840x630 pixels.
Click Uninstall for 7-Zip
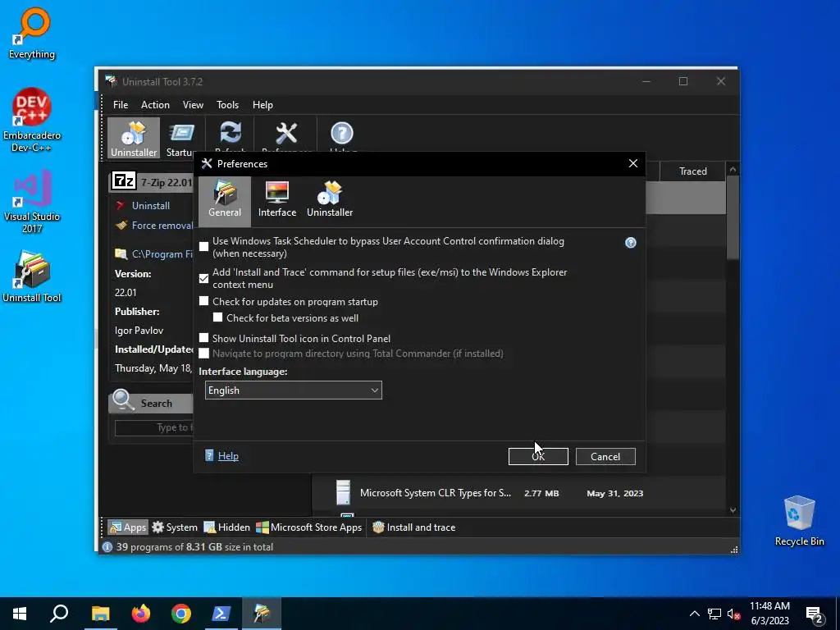tap(151, 206)
